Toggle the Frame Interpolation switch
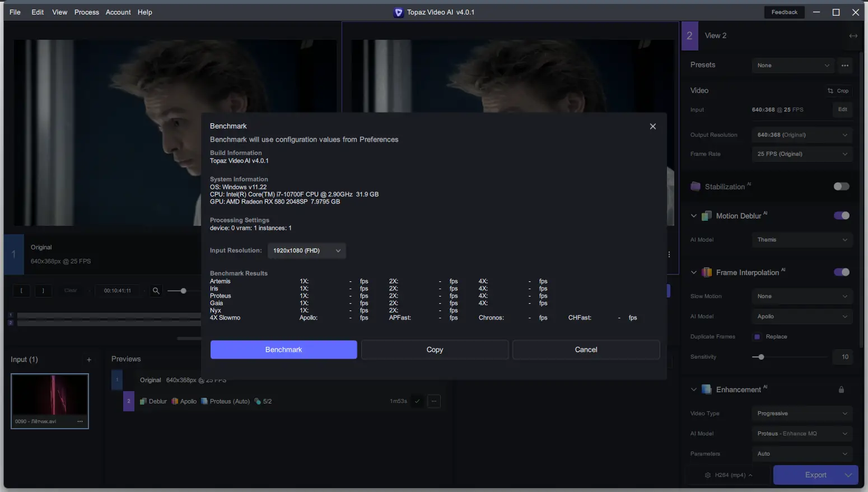The width and height of the screenshot is (868, 492). [x=841, y=272]
